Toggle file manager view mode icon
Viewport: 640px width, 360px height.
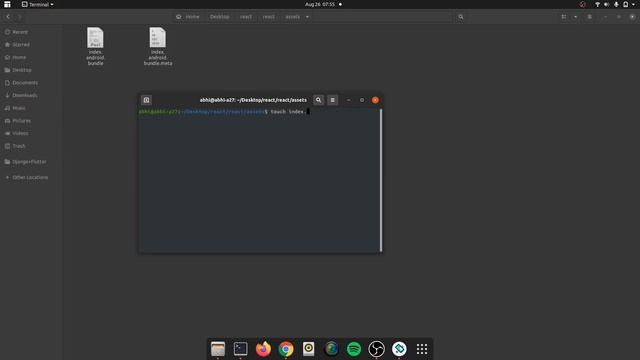coord(564,17)
